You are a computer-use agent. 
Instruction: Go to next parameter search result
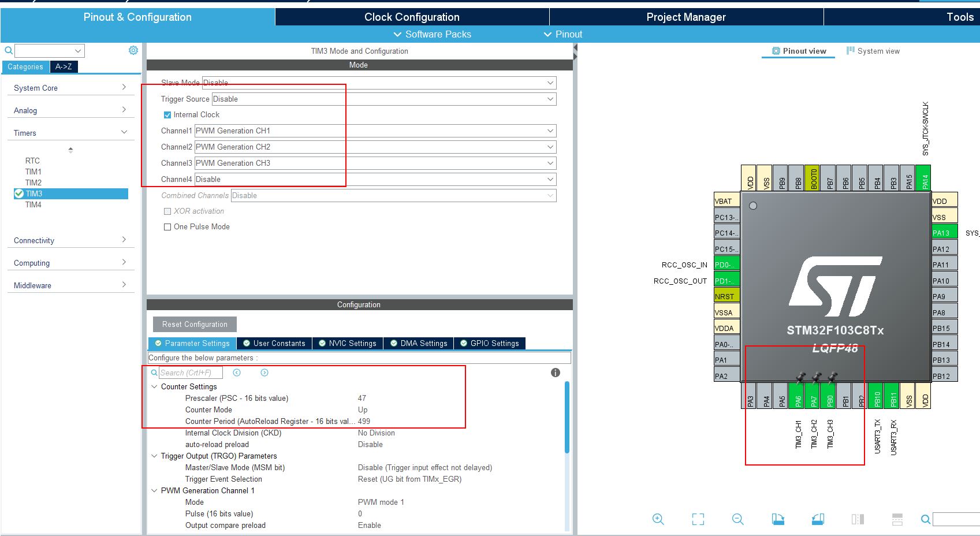click(264, 373)
